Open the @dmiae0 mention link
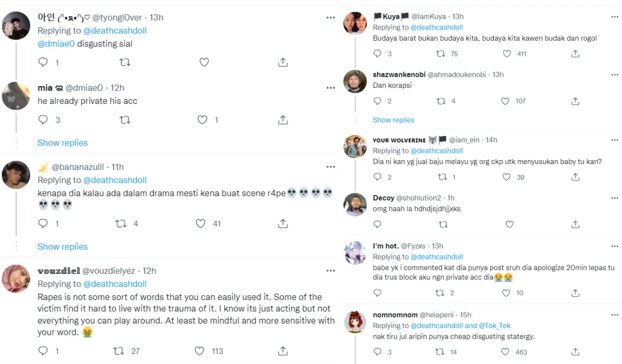Screen dimensions: 622x364 point(56,44)
